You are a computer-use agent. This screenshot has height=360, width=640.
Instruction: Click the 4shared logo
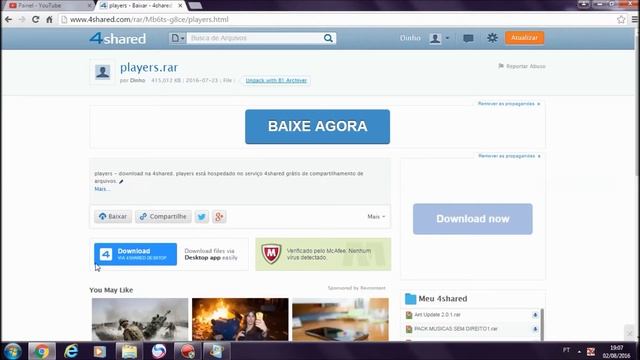point(118,38)
